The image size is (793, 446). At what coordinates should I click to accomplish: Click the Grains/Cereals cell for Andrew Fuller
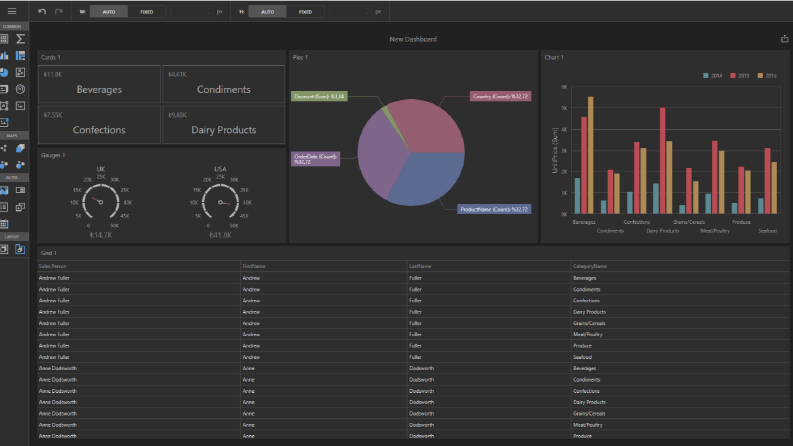pyautogui.click(x=680, y=323)
